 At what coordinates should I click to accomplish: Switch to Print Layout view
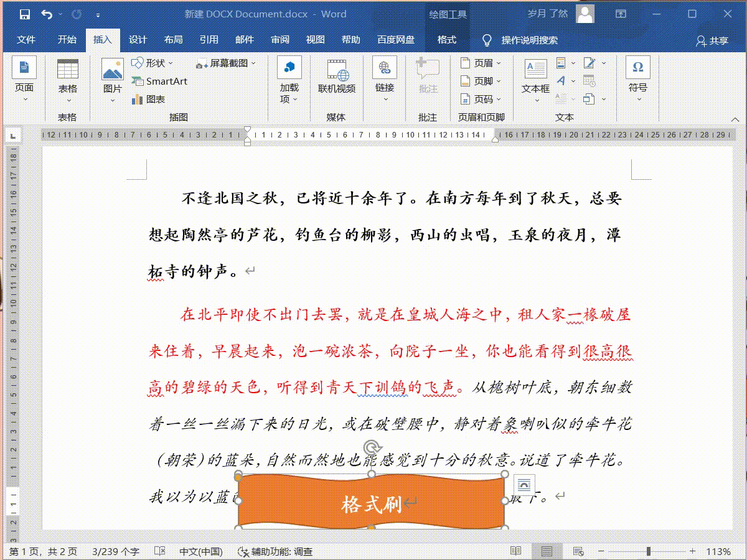[x=547, y=551]
